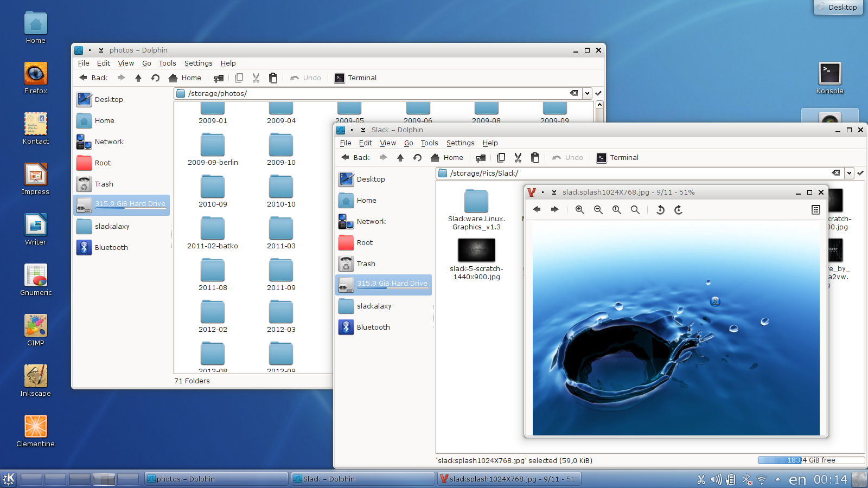This screenshot has width=868, height=488.
Task: Zoom in on the image in the viewer
Action: click(579, 210)
